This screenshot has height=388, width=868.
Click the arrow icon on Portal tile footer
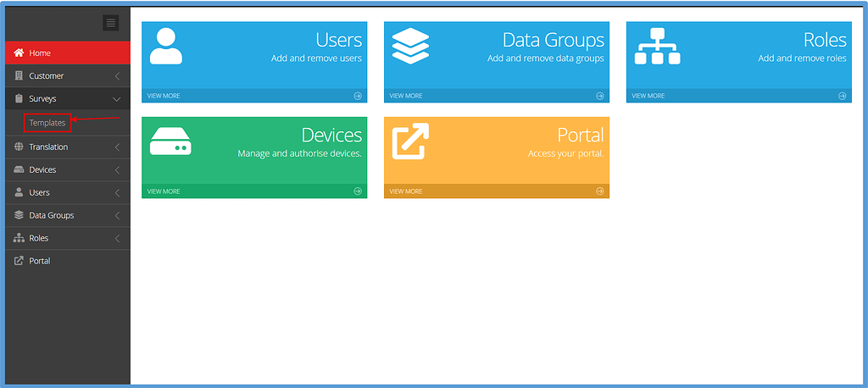(600, 191)
